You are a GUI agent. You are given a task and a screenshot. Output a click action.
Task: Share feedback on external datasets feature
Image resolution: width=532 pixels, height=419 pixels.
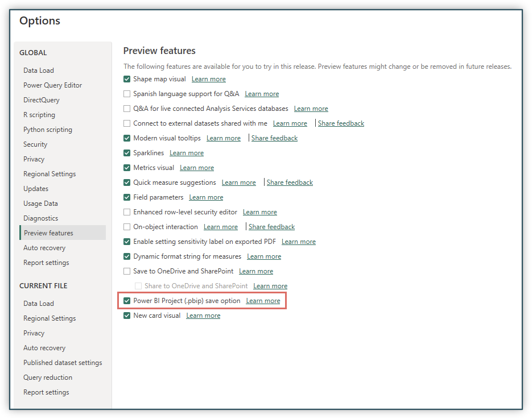[x=341, y=123]
